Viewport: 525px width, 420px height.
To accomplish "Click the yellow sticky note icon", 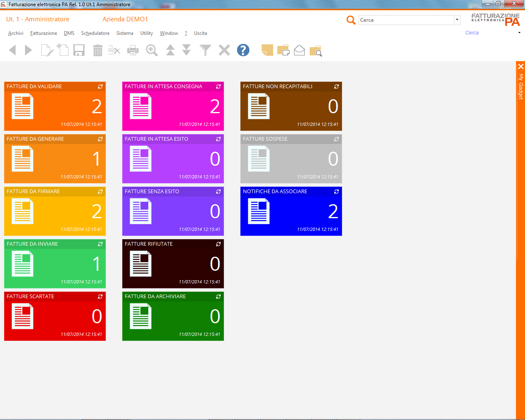I will point(267,50).
